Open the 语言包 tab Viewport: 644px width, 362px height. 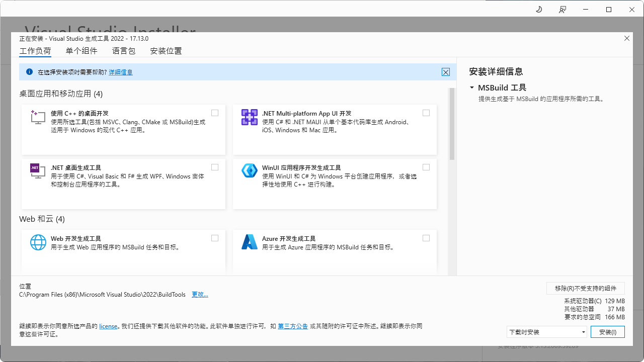pyautogui.click(x=124, y=51)
